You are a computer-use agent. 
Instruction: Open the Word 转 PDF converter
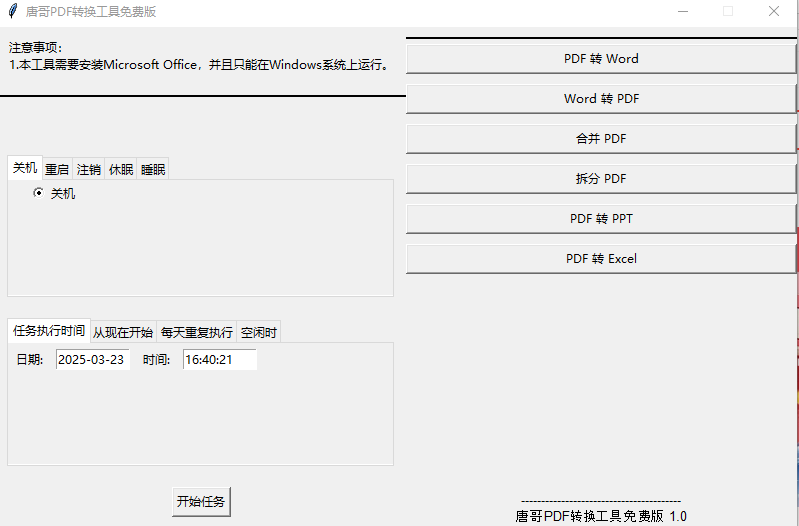click(x=601, y=99)
